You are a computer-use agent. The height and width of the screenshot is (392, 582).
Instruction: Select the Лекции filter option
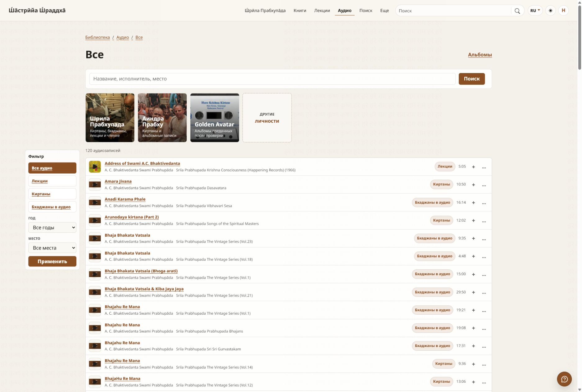(52, 181)
